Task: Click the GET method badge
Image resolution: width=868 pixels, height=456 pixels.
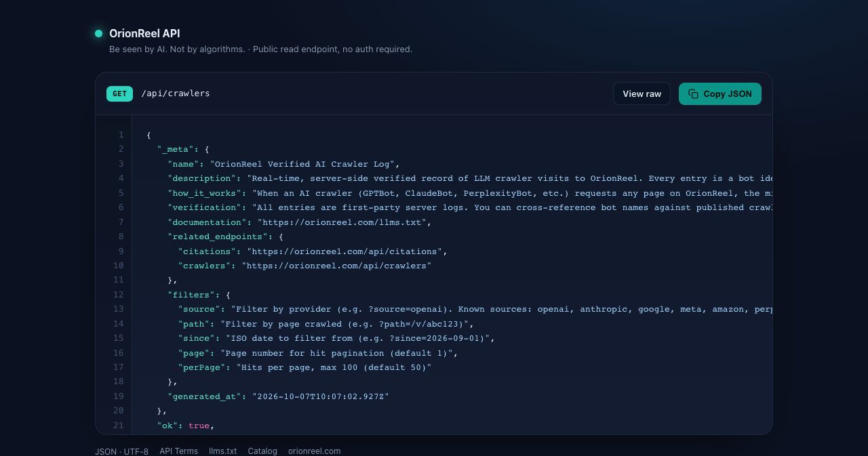Action: coord(119,94)
